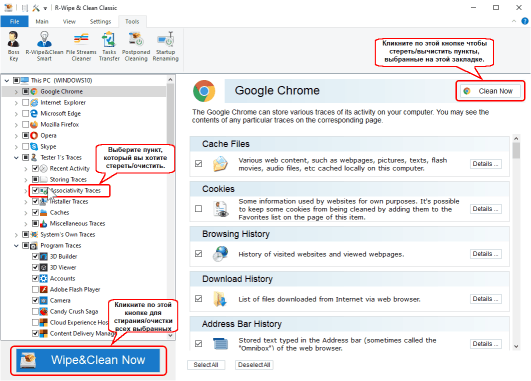Click the Caches folder icon
Image resolution: width=531 pixels, height=381 pixels.
pos(43,212)
